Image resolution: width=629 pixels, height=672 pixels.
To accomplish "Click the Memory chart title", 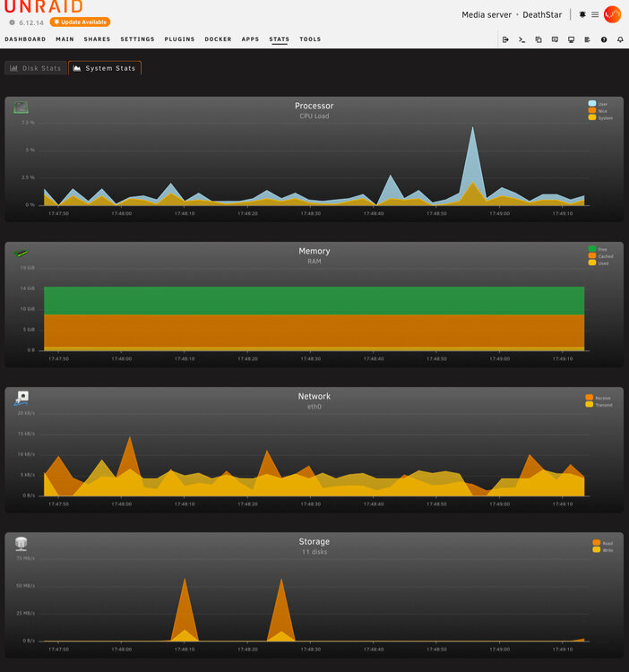I will pos(314,251).
